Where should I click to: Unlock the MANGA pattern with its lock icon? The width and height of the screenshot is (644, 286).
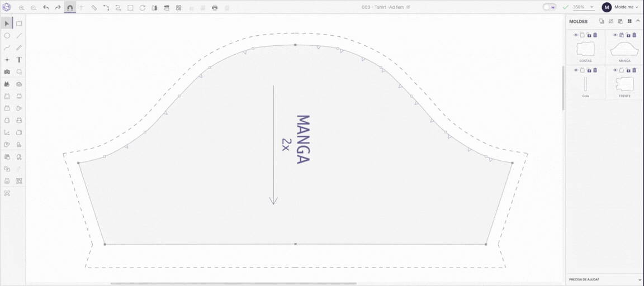pos(628,35)
